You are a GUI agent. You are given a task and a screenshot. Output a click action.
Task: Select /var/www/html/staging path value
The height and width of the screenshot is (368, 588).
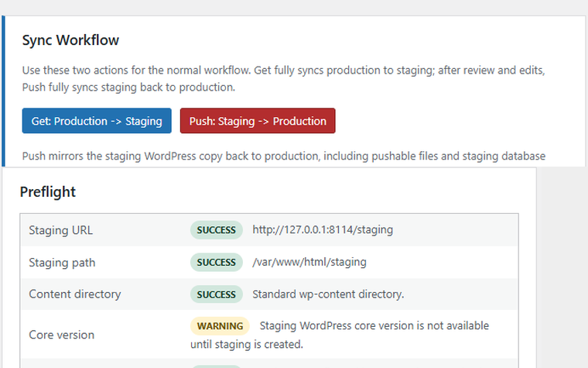[x=309, y=262]
